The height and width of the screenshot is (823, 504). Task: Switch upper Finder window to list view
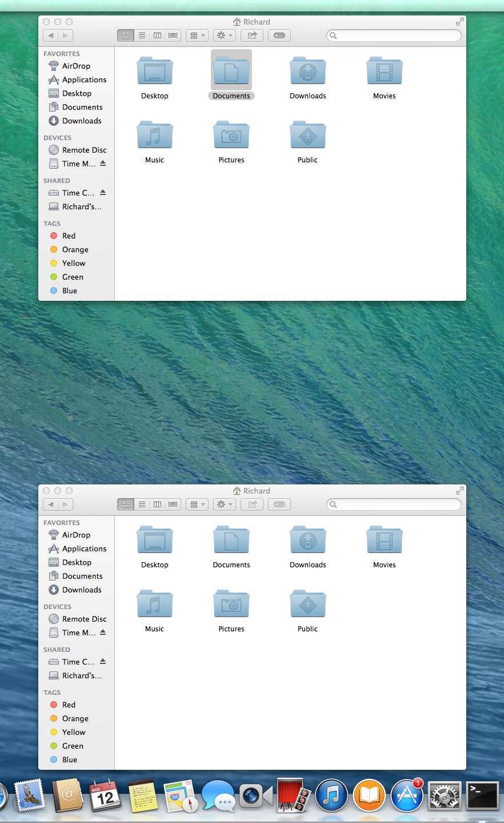(142, 35)
